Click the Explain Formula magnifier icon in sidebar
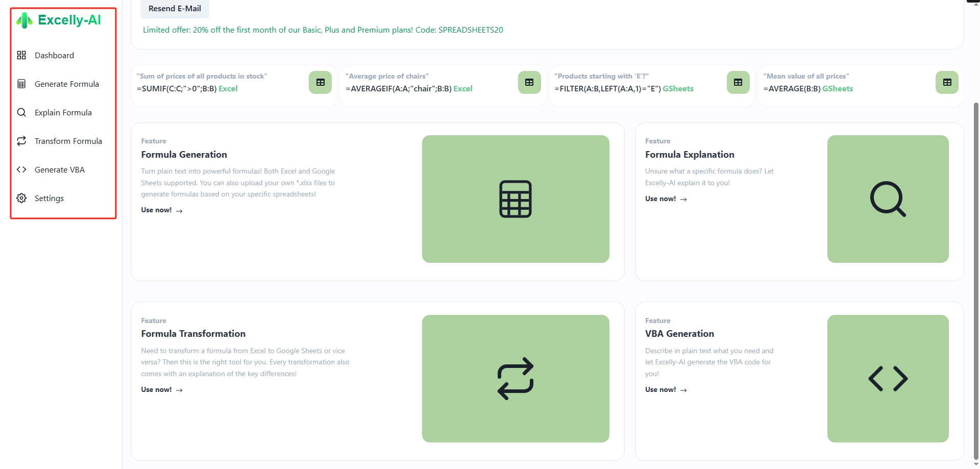The image size is (980, 469). coord(21,112)
